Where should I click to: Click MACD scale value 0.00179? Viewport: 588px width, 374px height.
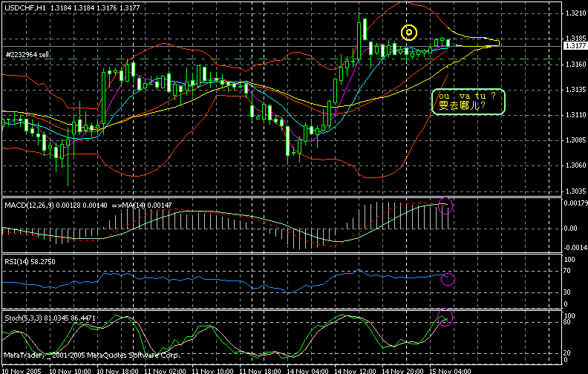tap(575, 203)
